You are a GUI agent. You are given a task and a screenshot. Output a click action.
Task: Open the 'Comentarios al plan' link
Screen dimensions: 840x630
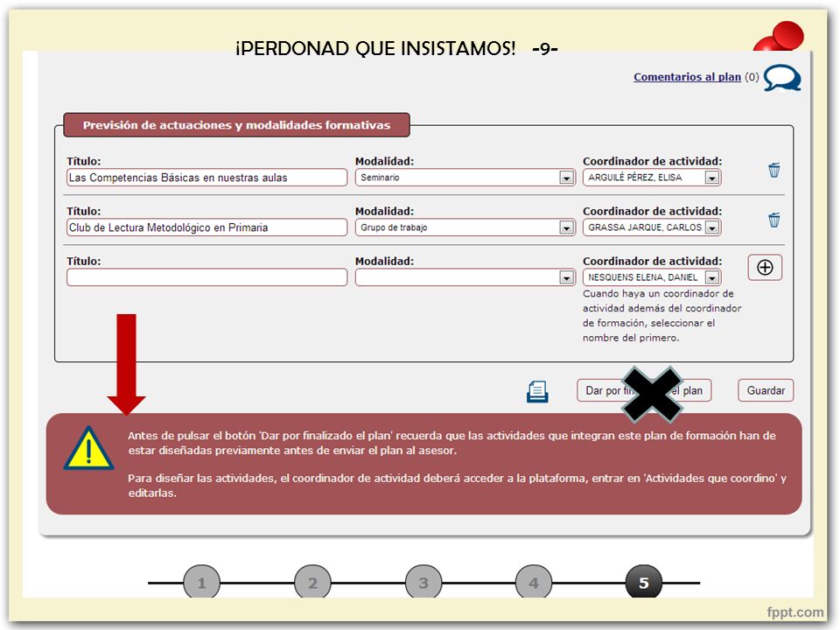point(688,77)
